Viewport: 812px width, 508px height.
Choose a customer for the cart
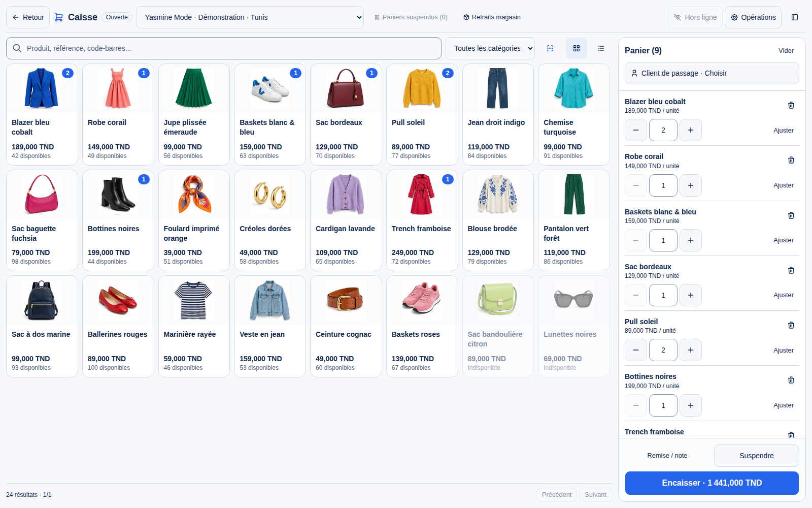pos(712,73)
